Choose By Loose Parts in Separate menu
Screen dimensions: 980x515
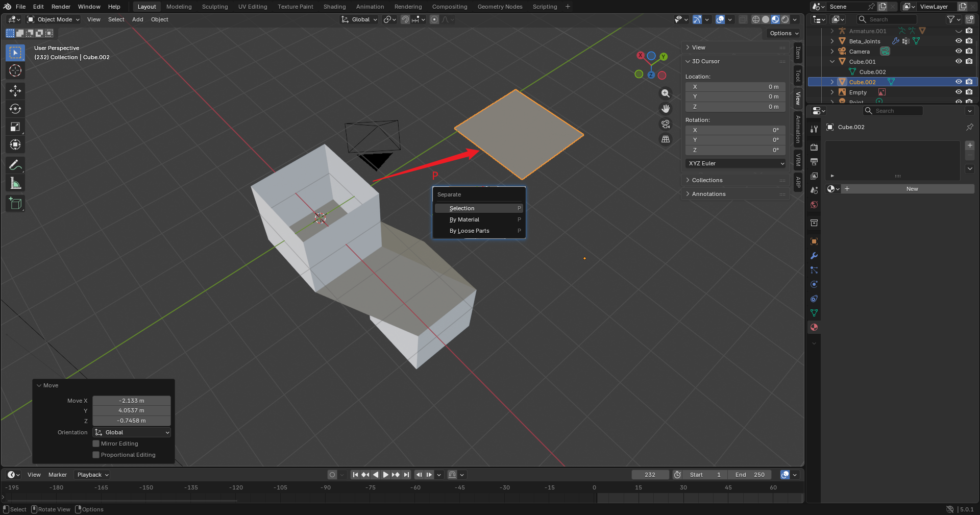pos(479,231)
